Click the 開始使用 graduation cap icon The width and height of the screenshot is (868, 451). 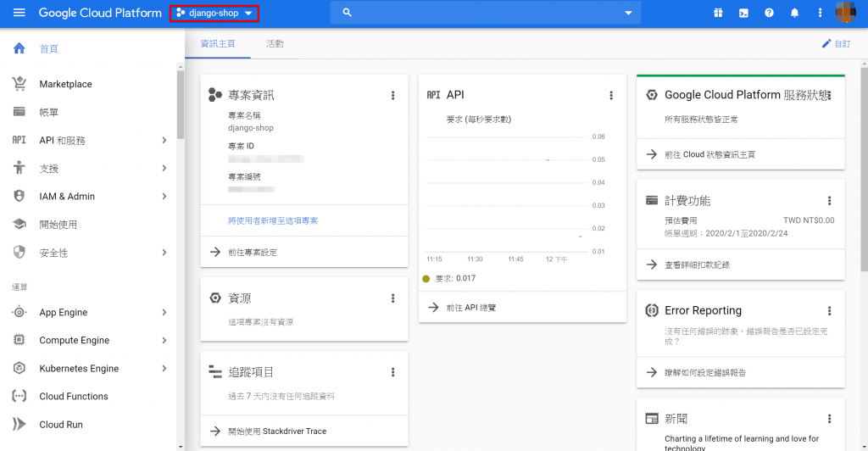pos(19,224)
